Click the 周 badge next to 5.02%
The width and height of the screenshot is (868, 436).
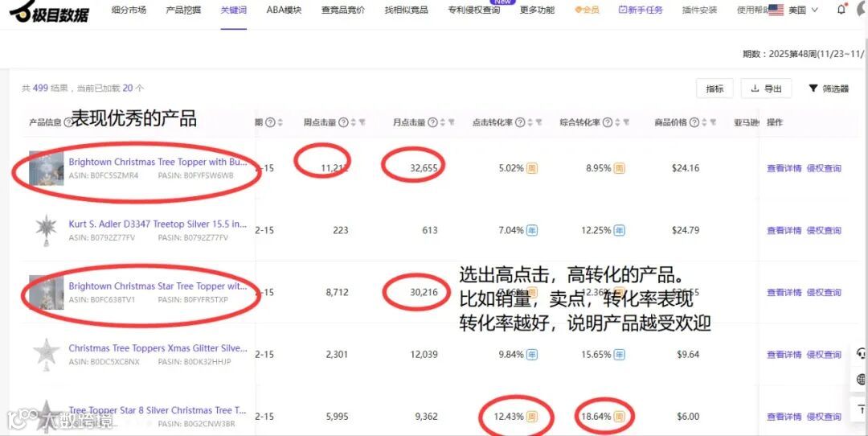(x=531, y=168)
